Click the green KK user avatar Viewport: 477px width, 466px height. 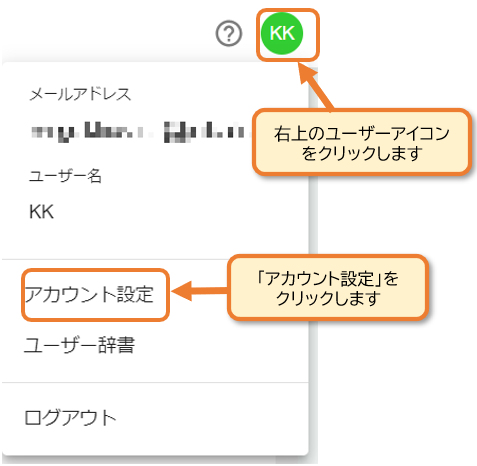(282, 33)
